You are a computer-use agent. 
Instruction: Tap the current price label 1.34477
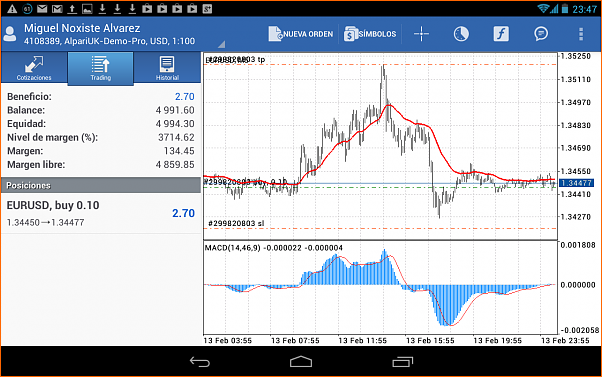coord(576,183)
